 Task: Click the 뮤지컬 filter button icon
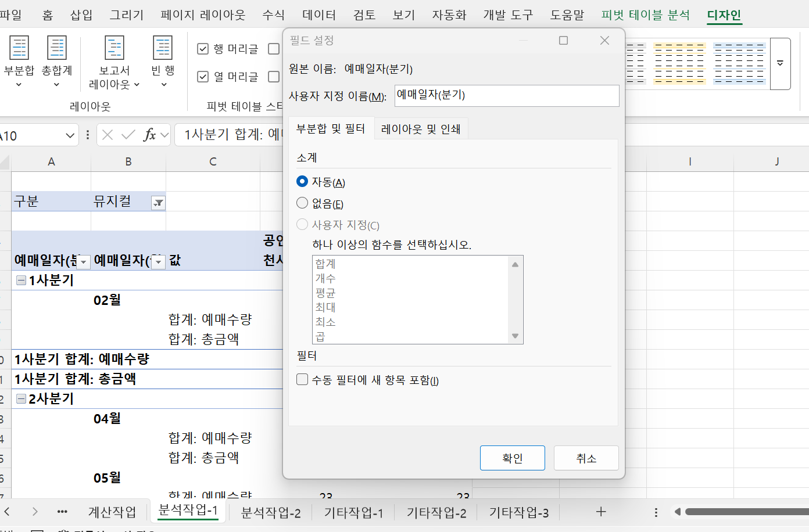coord(158,203)
